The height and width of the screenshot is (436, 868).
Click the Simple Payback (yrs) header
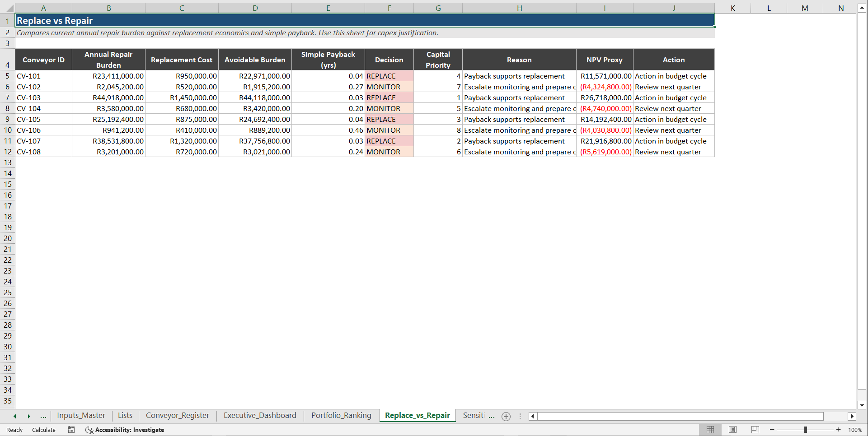click(328, 60)
